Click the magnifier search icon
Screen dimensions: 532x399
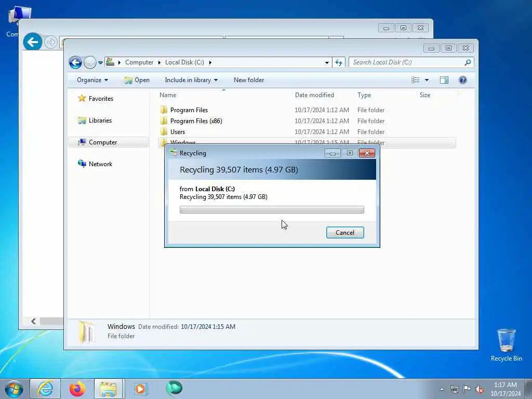point(468,62)
